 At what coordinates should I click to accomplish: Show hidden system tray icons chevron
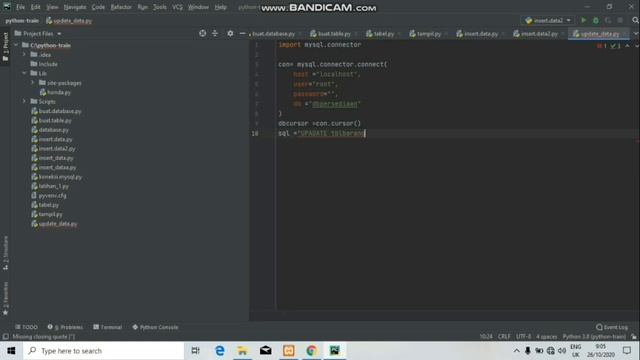[516, 351]
